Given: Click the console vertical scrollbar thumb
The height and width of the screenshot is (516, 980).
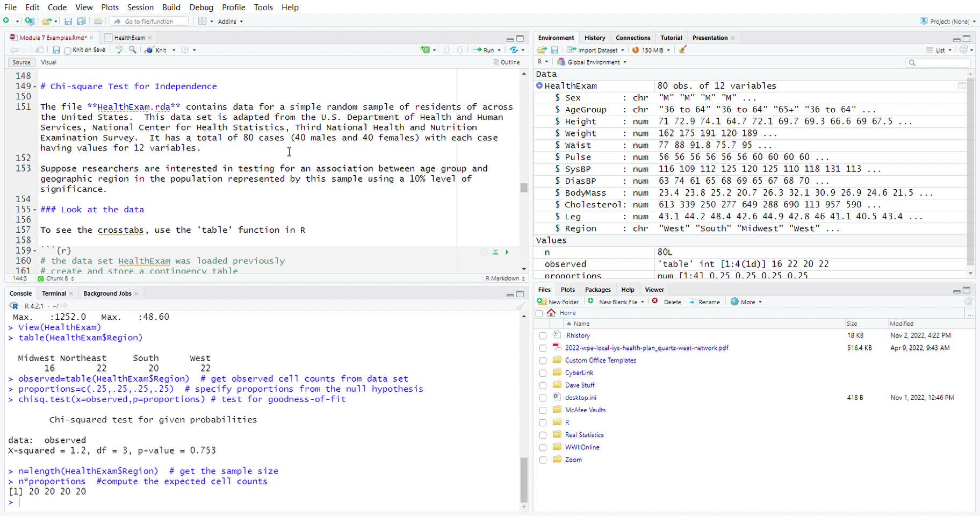Looking at the screenshot, I should pyautogui.click(x=524, y=479).
